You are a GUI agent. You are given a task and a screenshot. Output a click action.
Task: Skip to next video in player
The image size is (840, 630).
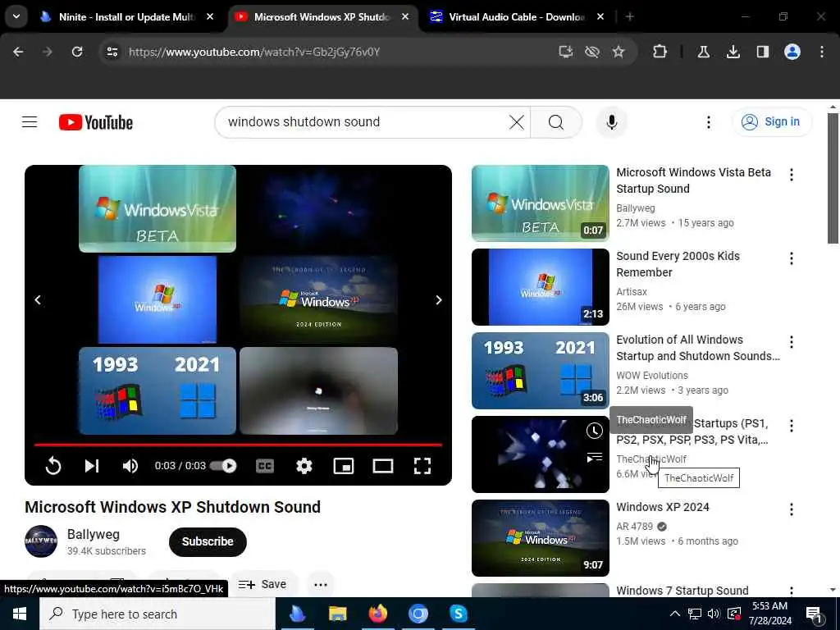[92, 466]
